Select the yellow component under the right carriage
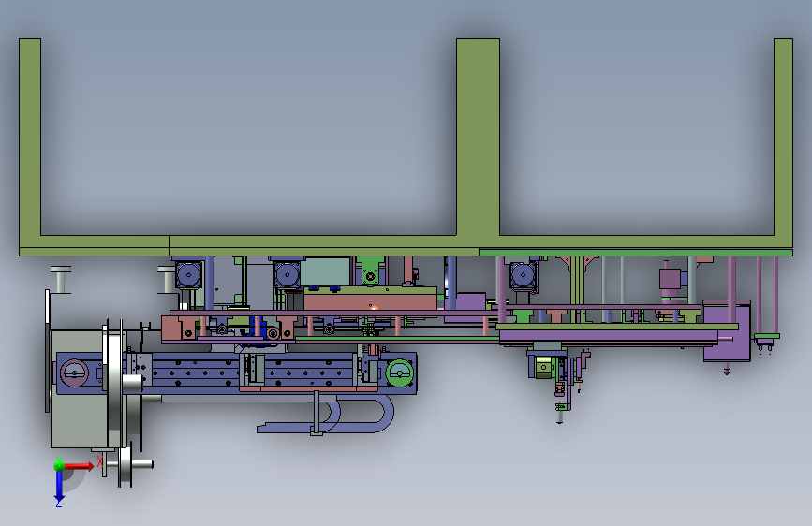 tap(544, 367)
